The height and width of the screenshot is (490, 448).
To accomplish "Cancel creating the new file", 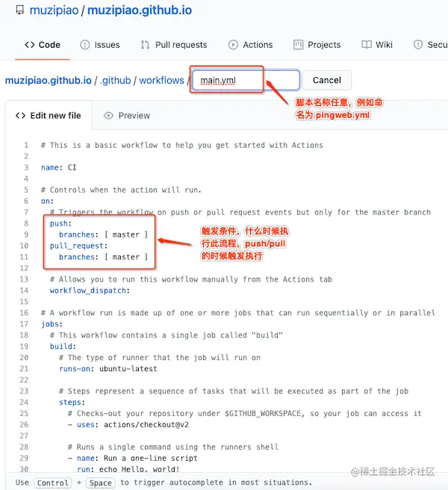I will click(x=327, y=81).
